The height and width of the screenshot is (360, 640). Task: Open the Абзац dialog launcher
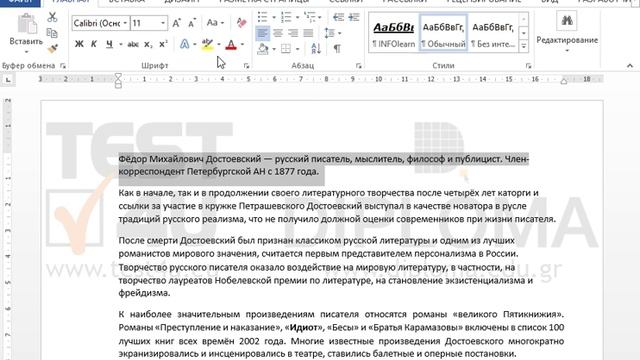click(x=358, y=66)
